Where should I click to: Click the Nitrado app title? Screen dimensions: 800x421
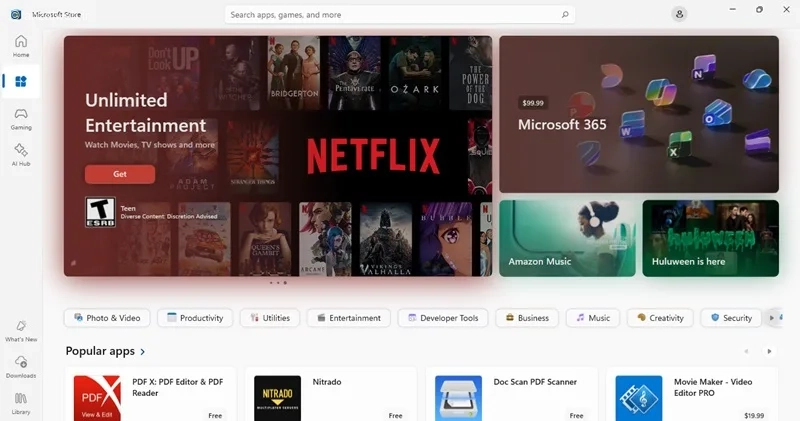click(x=327, y=382)
